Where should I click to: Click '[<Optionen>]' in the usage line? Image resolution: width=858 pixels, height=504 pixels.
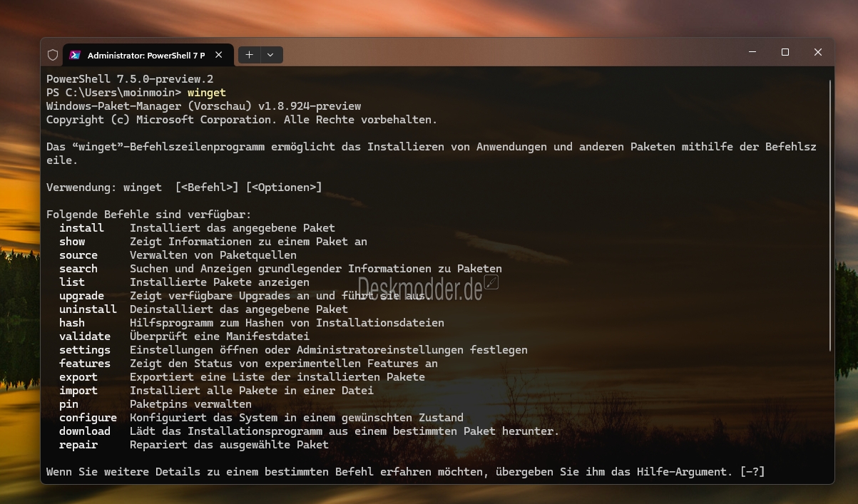(284, 187)
